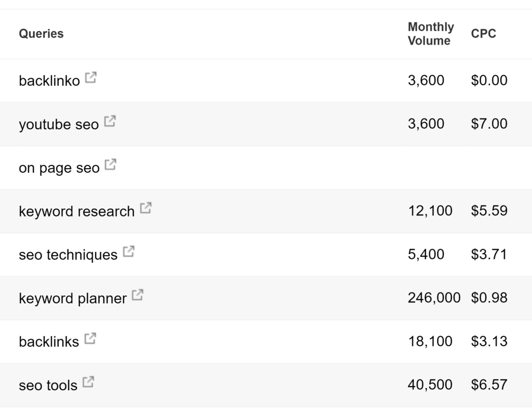Click the 40,500 volume cell
Screen dimensions: 532x411
coord(430,385)
